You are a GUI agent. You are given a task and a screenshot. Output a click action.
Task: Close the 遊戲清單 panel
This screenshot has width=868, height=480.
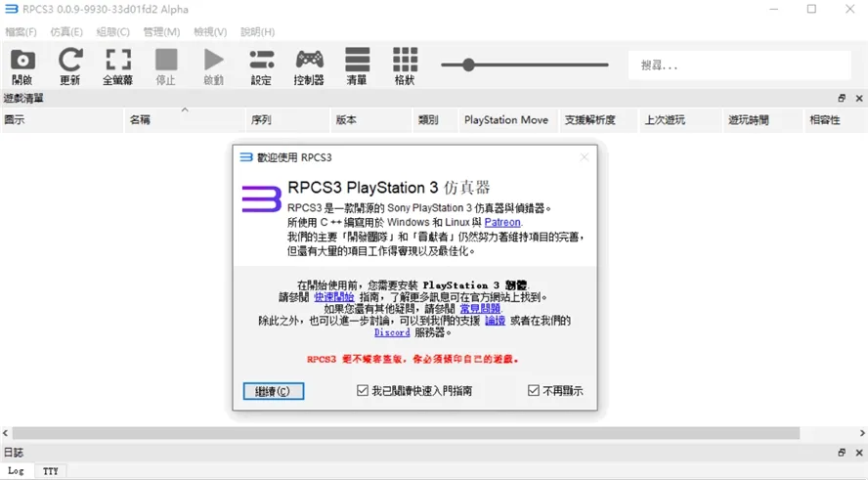(x=859, y=98)
